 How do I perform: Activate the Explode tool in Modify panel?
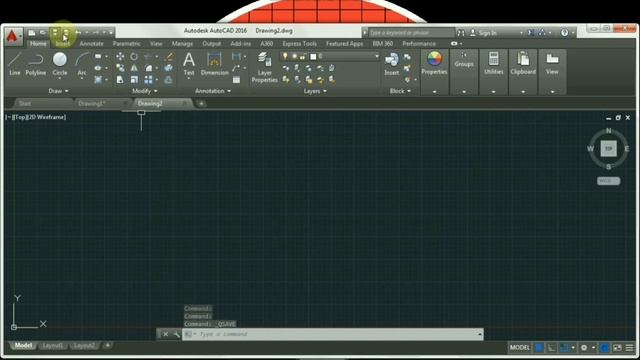169,68
